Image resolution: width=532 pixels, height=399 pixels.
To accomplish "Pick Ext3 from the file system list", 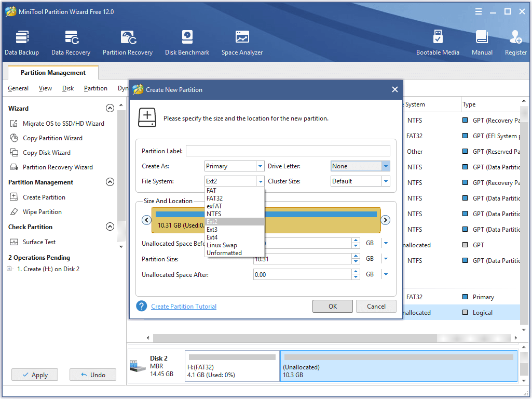I will 235,230.
